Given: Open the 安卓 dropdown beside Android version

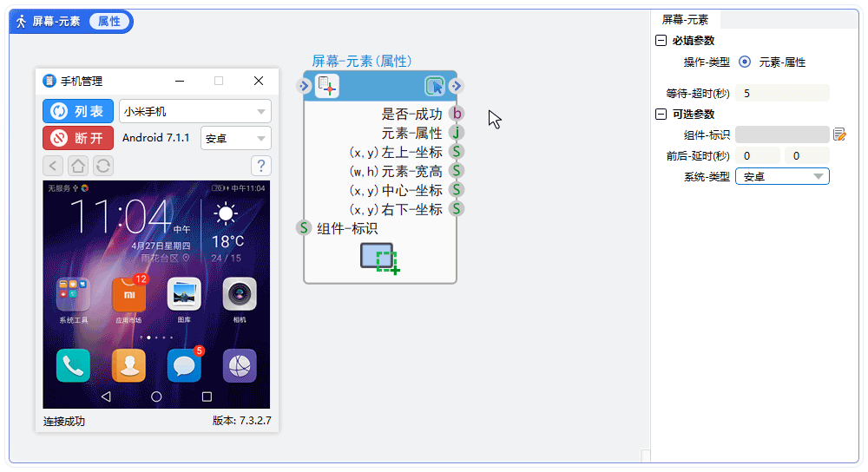Looking at the screenshot, I should tap(236, 138).
